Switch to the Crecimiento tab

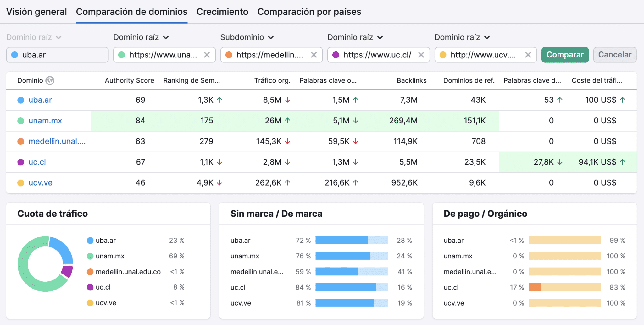pyautogui.click(x=222, y=12)
